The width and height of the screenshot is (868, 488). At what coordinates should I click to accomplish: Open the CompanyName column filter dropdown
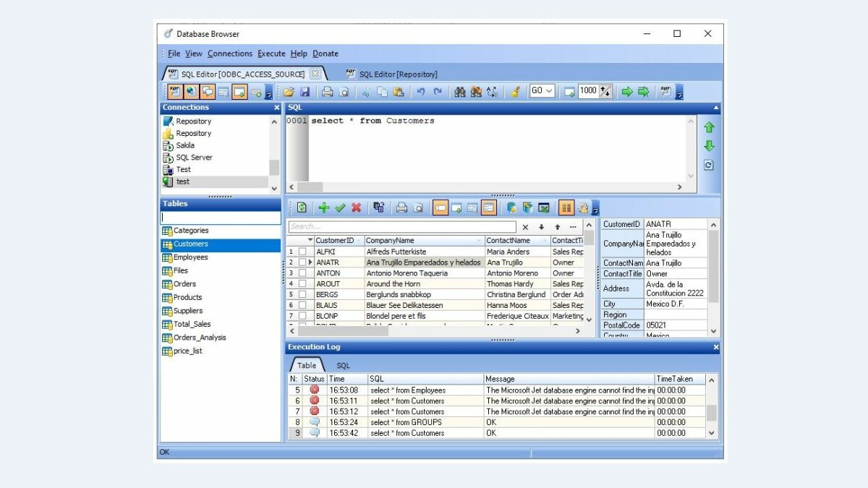point(480,241)
